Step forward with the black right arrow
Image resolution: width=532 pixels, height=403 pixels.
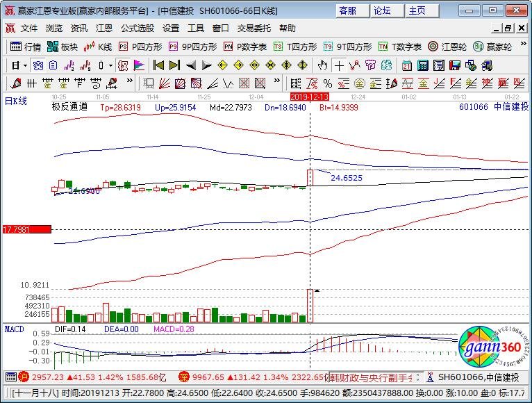pyautogui.click(x=206, y=65)
